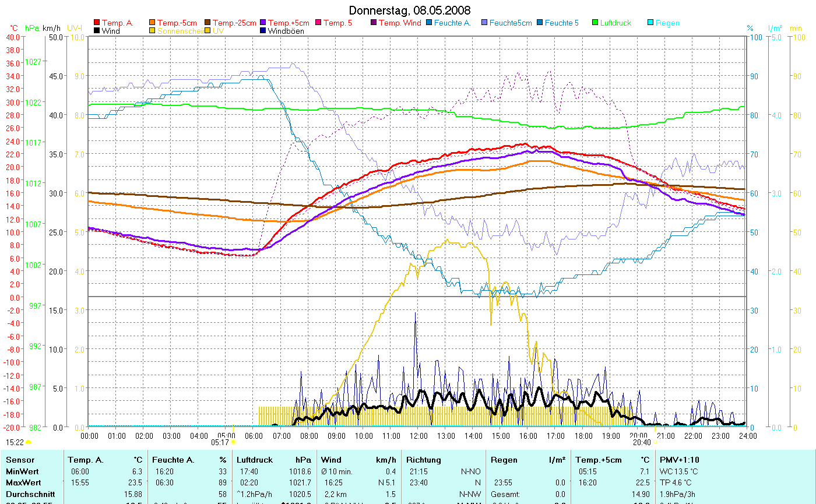Click the red Temp. A. legend square
The height and width of the screenshot is (504, 816).
(x=97, y=23)
